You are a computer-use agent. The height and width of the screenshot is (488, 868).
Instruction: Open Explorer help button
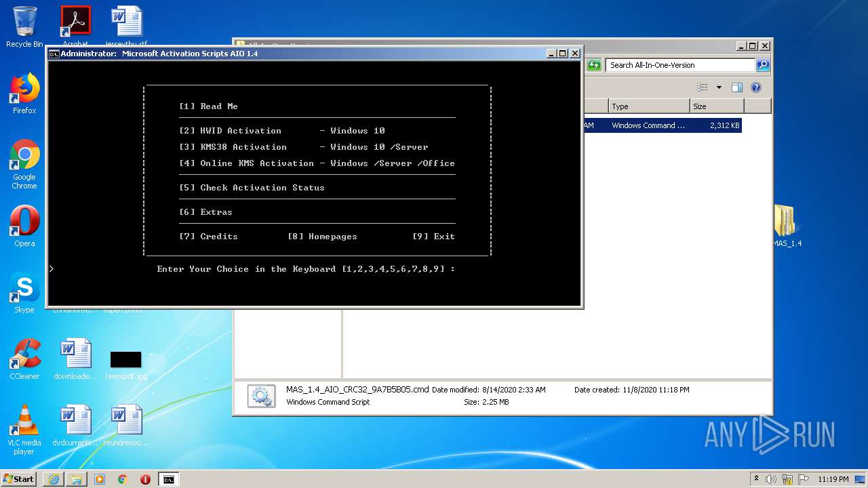756,87
